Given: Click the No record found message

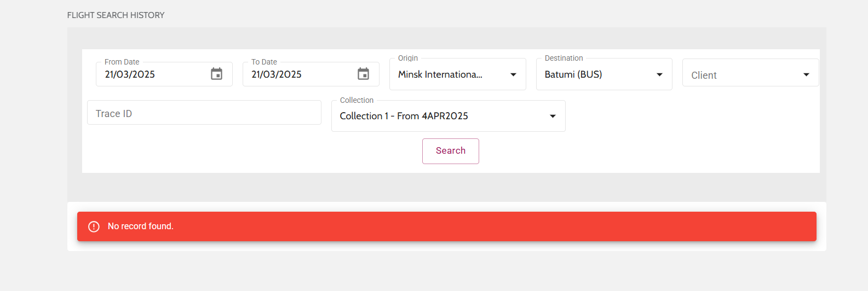Looking at the screenshot, I should [140, 226].
